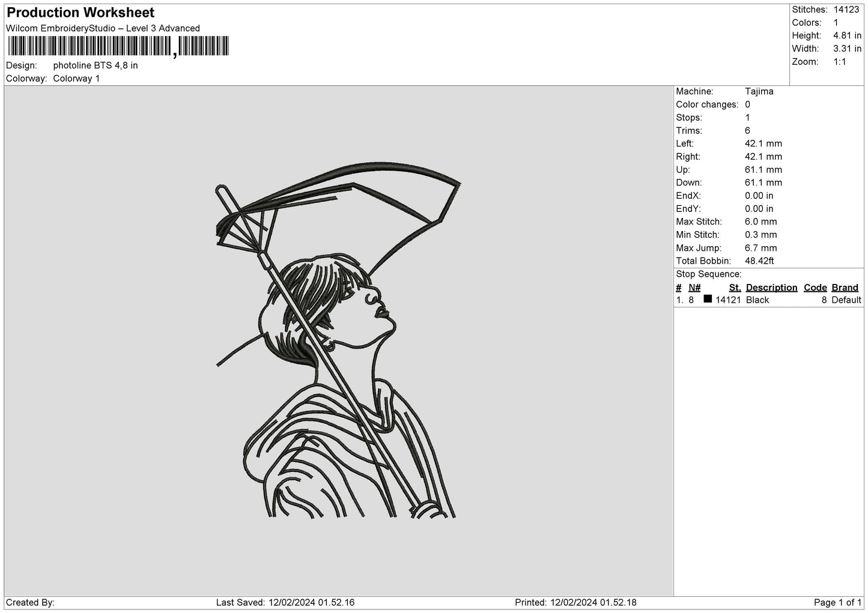Click the embroidery design preview of umbrella figure
The width and height of the screenshot is (868, 613).
click(x=338, y=340)
